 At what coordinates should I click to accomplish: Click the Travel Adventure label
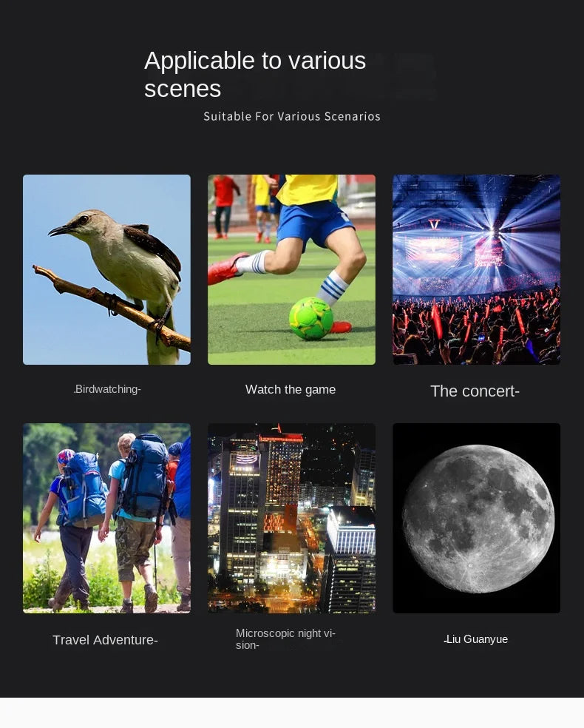pyautogui.click(x=105, y=640)
